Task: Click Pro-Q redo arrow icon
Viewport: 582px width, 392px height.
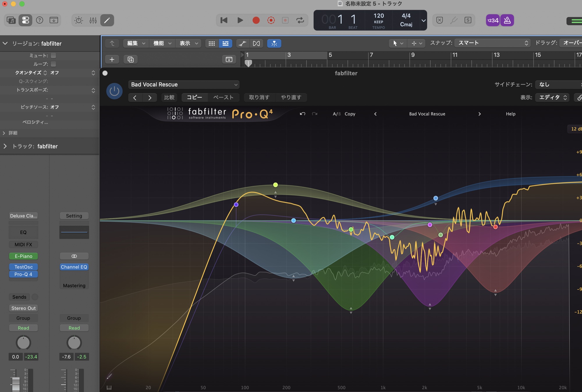Action: 315,114
